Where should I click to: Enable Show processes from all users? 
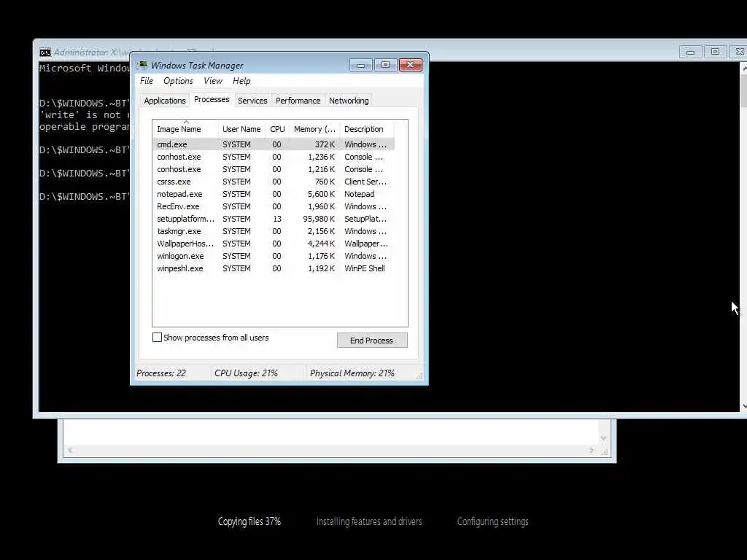click(x=157, y=338)
